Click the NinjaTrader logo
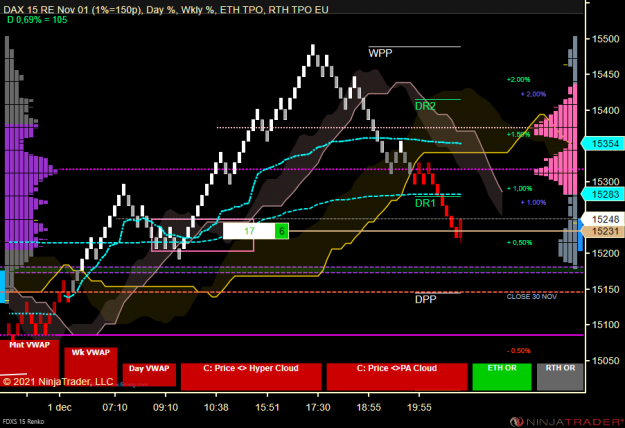 click(x=566, y=422)
